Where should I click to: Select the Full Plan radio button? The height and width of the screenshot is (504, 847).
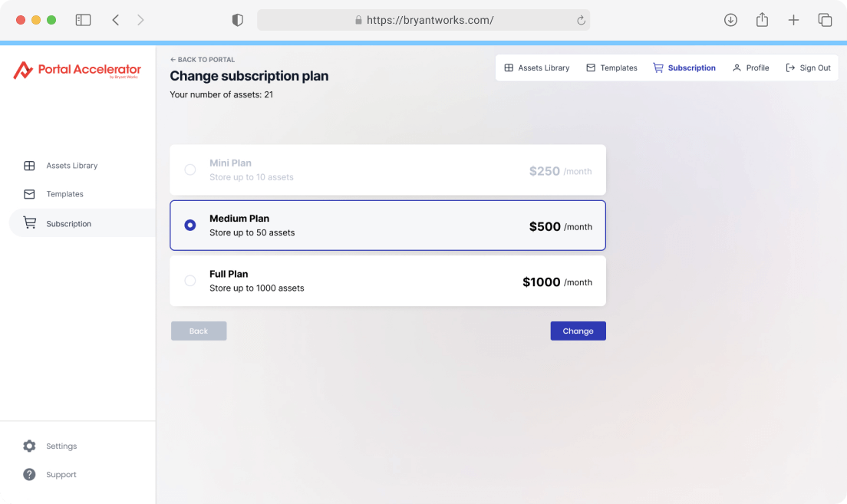click(x=190, y=280)
